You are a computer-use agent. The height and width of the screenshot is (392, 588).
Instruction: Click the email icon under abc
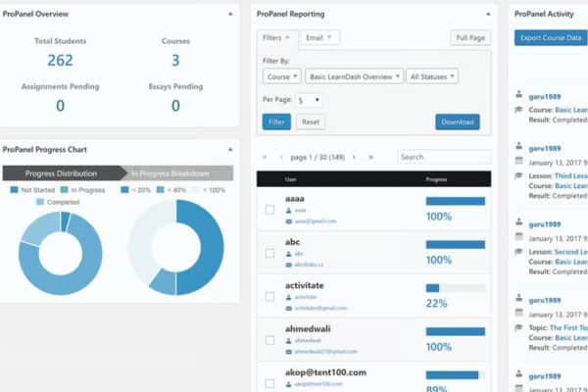pyautogui.click(x=288, y=265)
